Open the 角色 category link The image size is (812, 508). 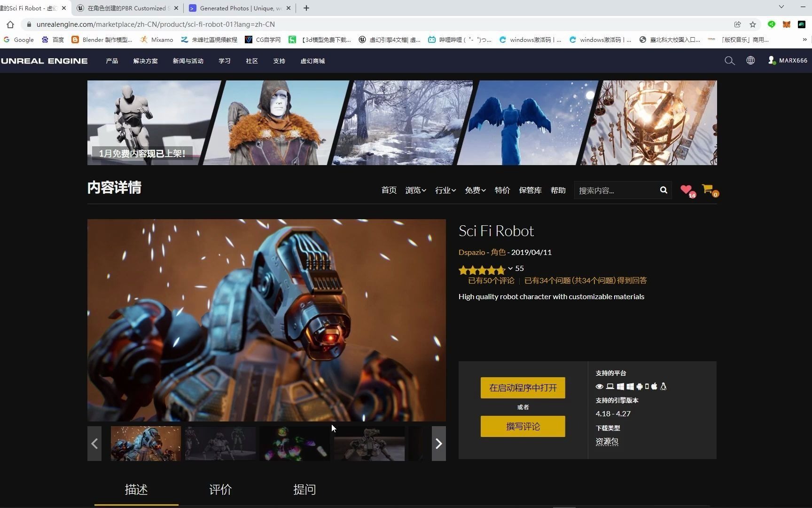[498, 252]
